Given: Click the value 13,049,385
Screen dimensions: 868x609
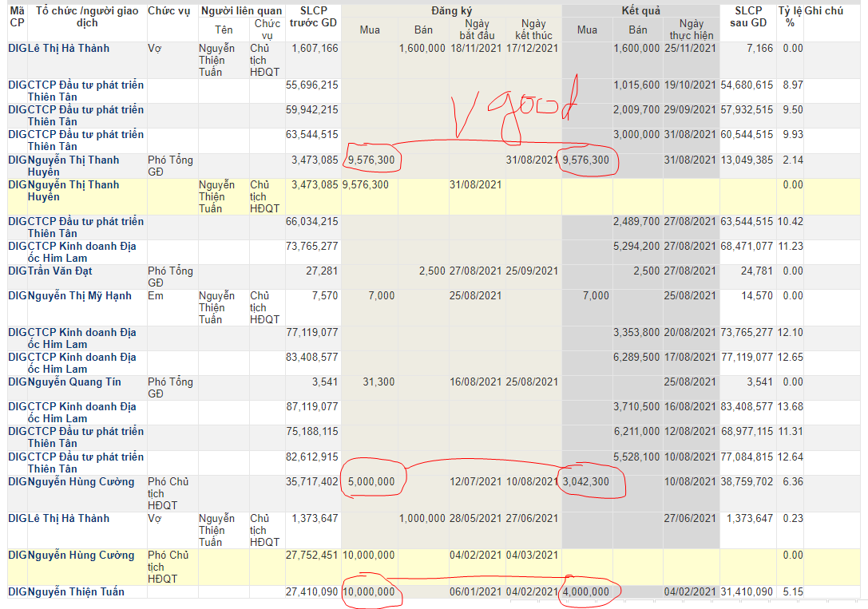Looking at the screenshot, I should [747, 160].
